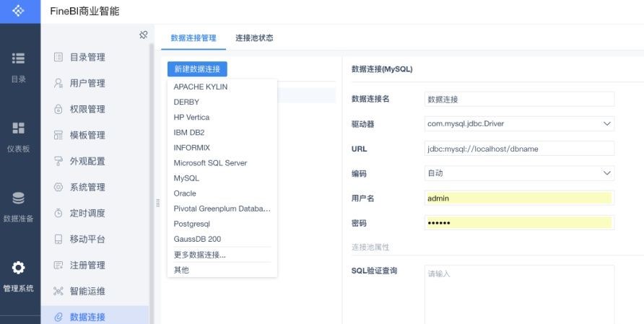
Task: Click the SQL验证查询 text area
Action: point(519,294)
